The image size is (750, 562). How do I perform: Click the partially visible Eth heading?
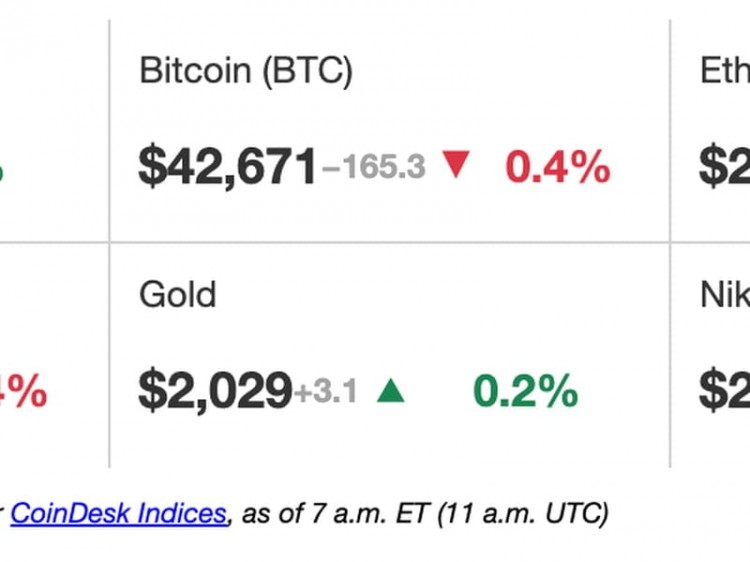[x=725, y=71]
